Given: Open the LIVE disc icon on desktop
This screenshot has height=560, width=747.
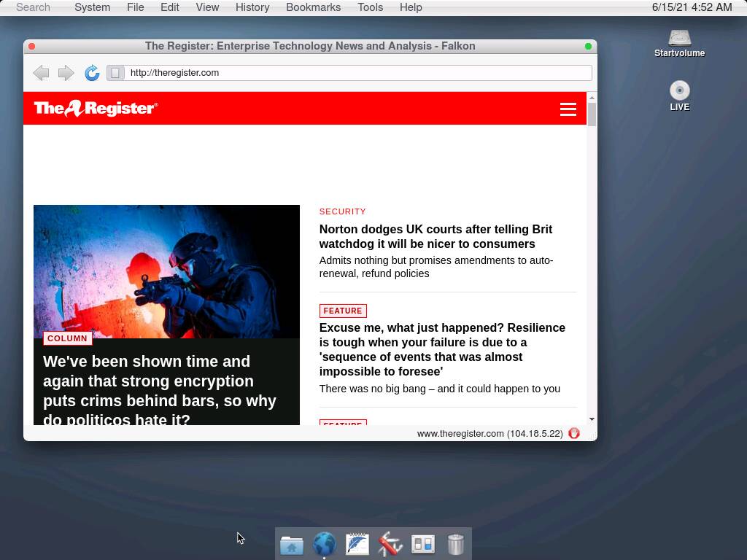Looking at the screenshot, I should click(x=679, y=96).
